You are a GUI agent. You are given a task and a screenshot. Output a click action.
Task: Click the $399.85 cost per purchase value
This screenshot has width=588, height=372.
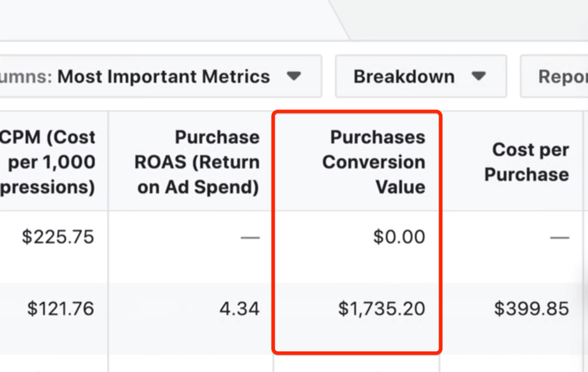click(x=531, y=309)
